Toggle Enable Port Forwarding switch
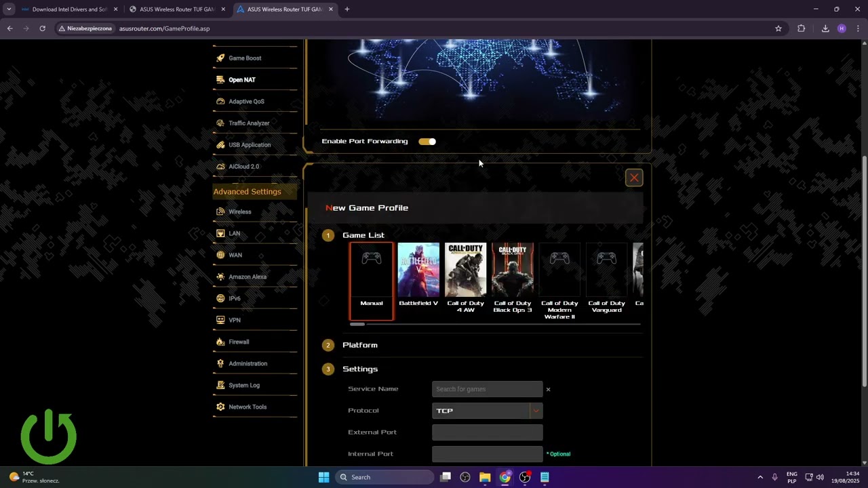 point(427,142)
